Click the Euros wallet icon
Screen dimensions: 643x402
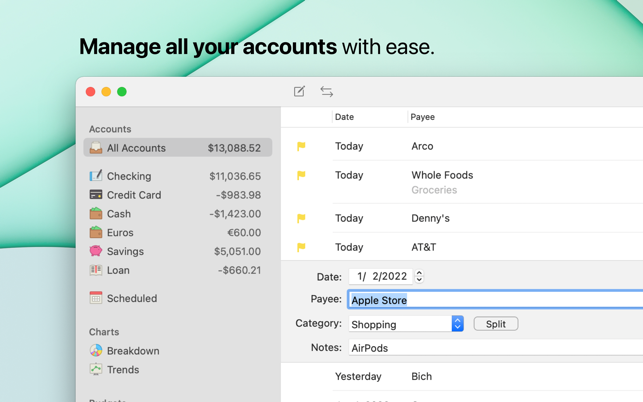[x=96, y=232]
